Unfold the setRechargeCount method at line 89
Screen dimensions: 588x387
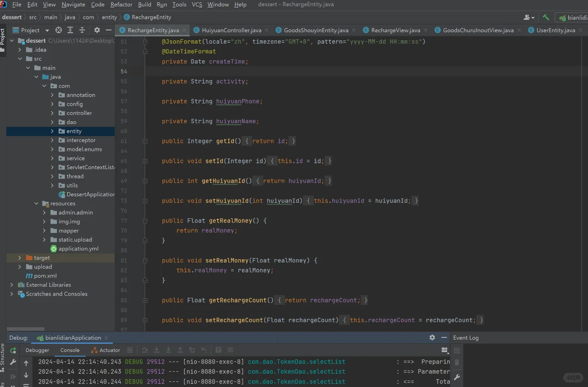(x=145, y=320)
